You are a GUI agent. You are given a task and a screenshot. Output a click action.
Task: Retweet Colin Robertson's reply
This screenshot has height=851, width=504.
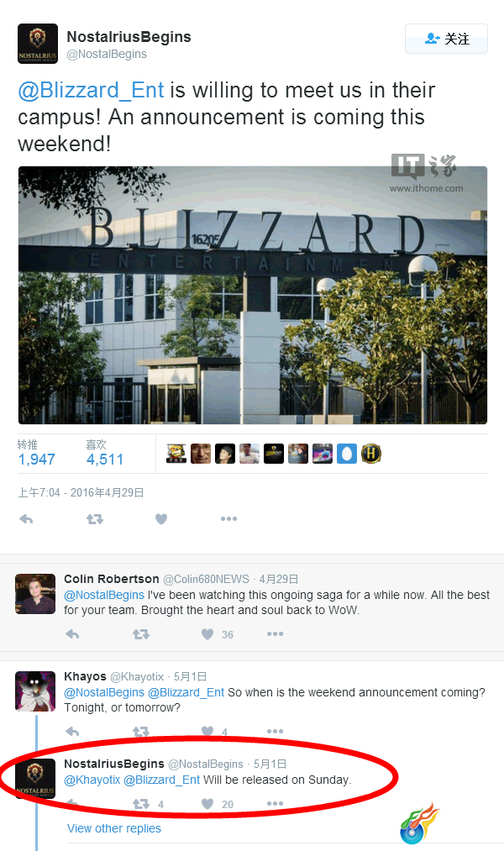141,634
